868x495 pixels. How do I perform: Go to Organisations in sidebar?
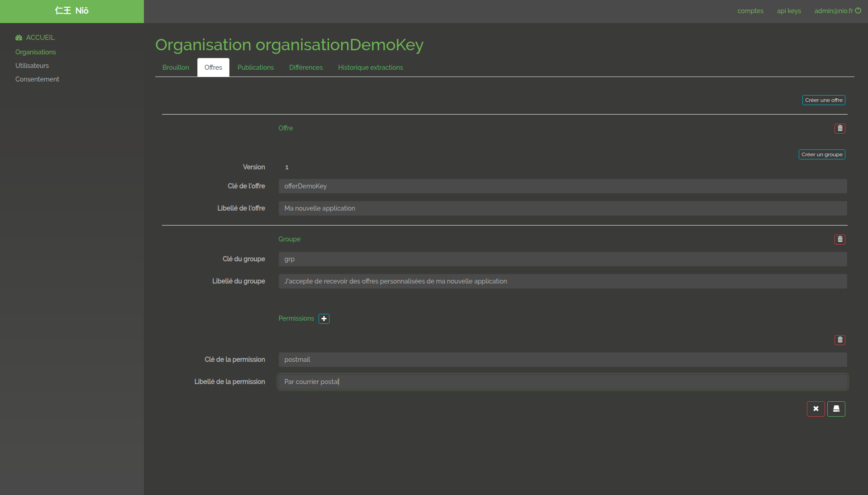(36, 52)
